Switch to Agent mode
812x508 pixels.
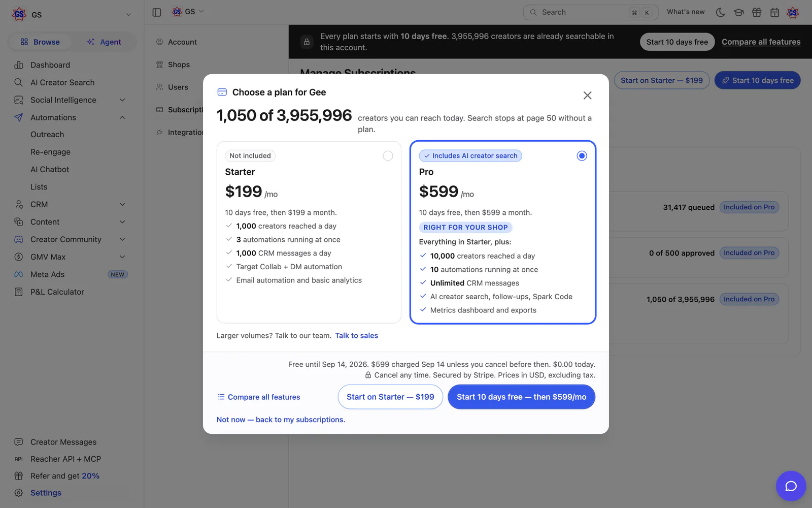104,42
